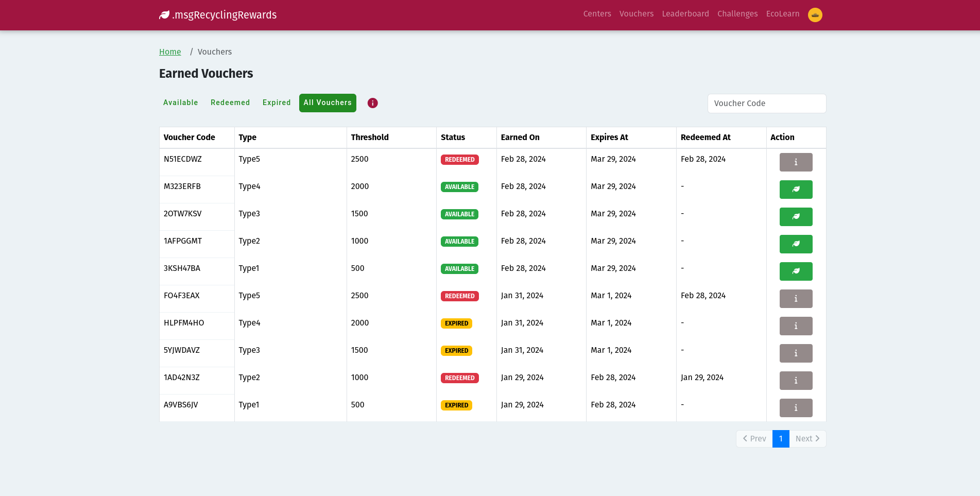Click the EXPIRED badge for HLPFM4HO

(456, 323)
